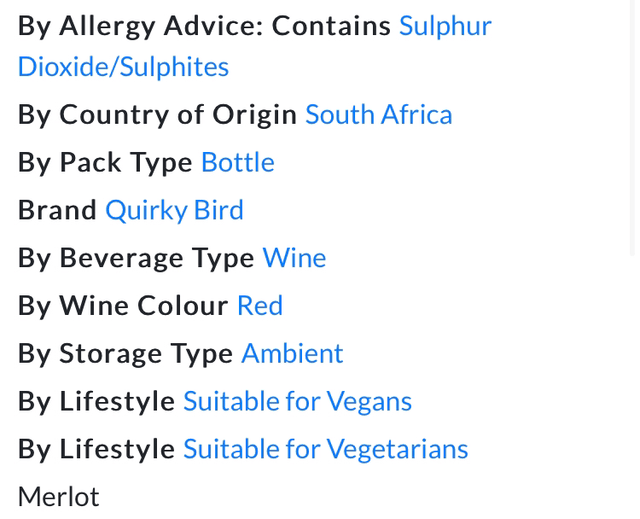
Task: Click the 'Brand' label
Action: click(57, 211)
